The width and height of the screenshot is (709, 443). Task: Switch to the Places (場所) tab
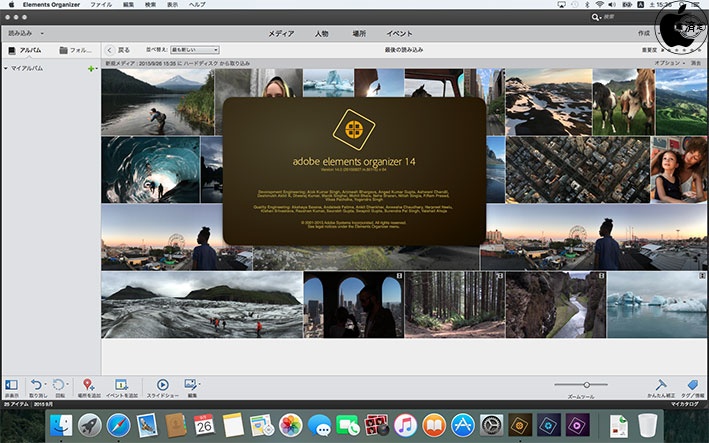point(358,33)
